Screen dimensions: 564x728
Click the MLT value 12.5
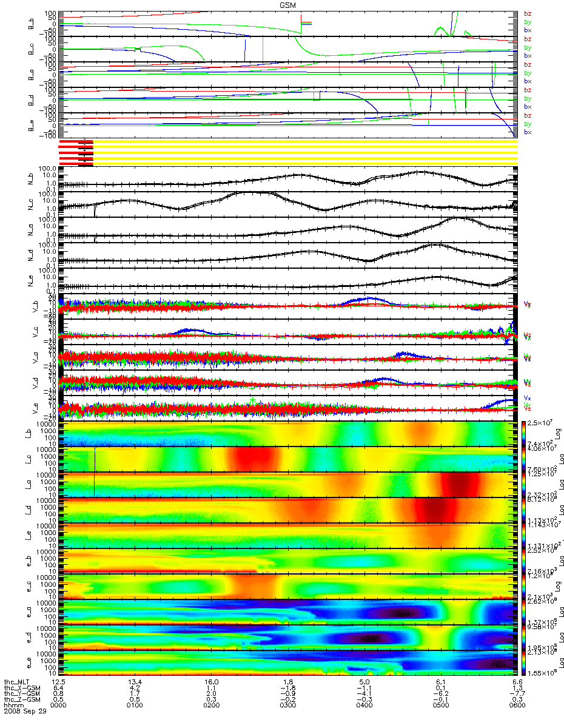pos(59,682)
